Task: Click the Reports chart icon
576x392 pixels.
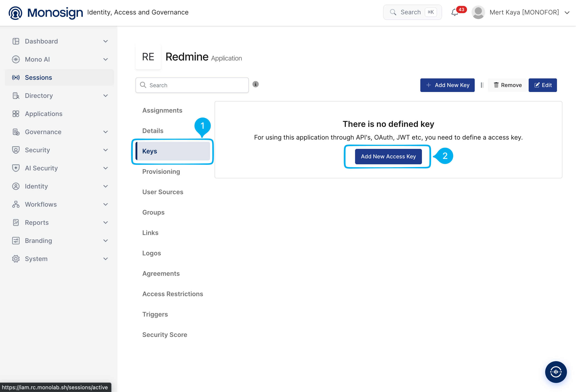Action: 16,223
